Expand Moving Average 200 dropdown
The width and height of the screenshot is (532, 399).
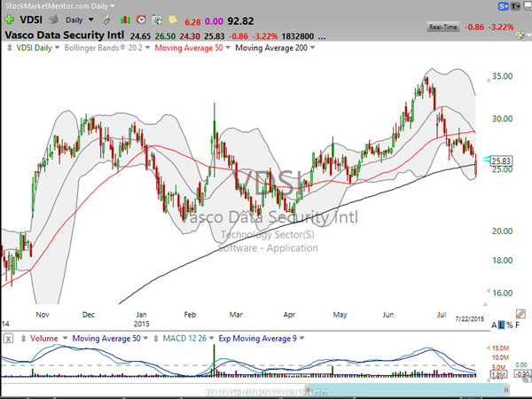pyautogui.click(x=312, y=48)
